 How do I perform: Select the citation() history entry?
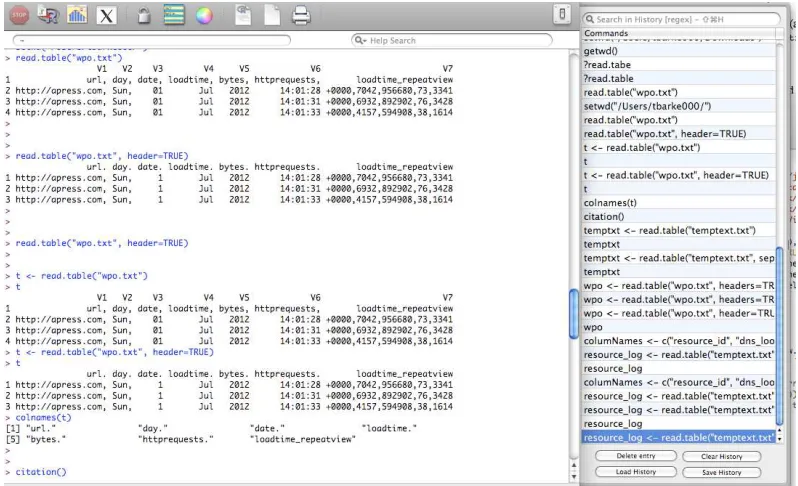tap(678, 217)
